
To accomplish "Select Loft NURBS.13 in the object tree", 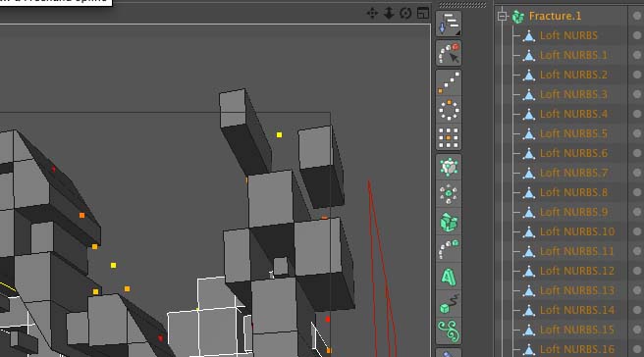I will pos(577,291).
